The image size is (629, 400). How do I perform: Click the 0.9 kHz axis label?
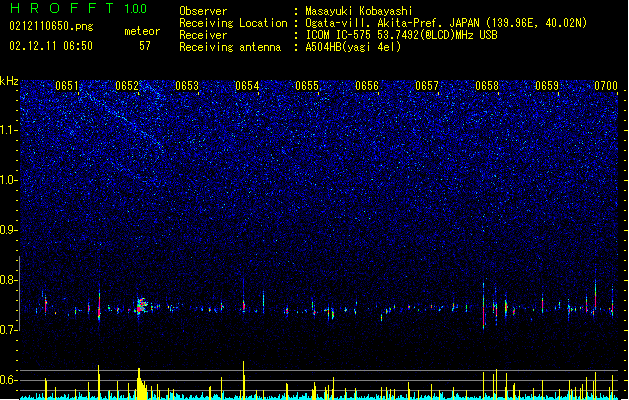tap(9, 230)
